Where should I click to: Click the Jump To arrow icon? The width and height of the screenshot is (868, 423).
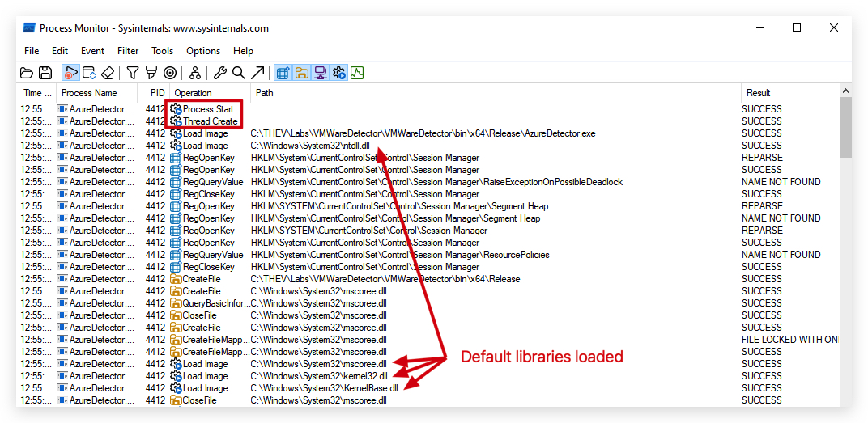tap(257, 73)
